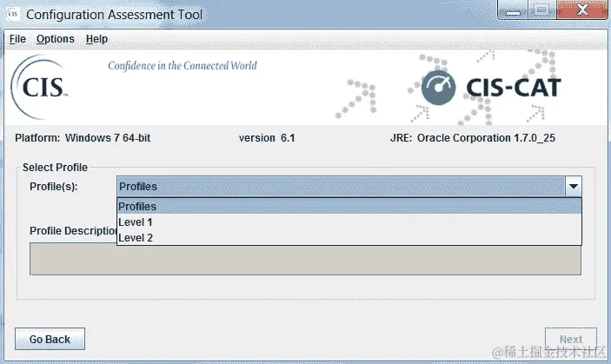Maximize the Configuration Assessment Tool window

point(542,10)
